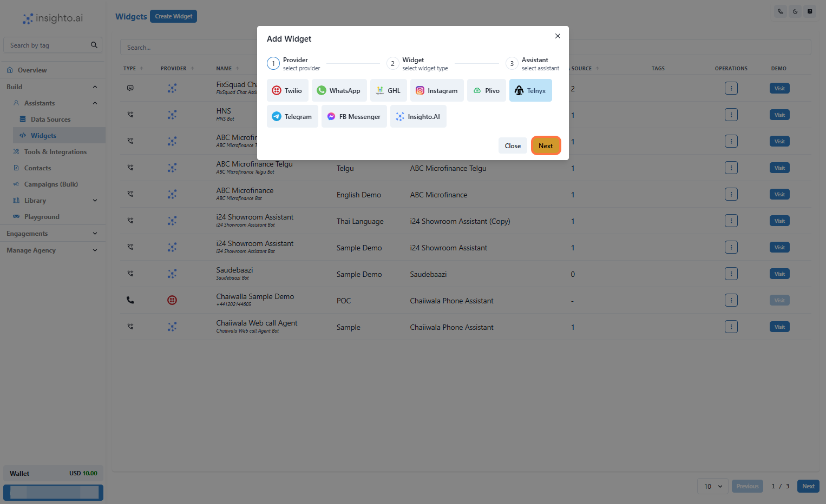Collapse the Build section
The height and width of the screenshot is (504, 826).
52,87
